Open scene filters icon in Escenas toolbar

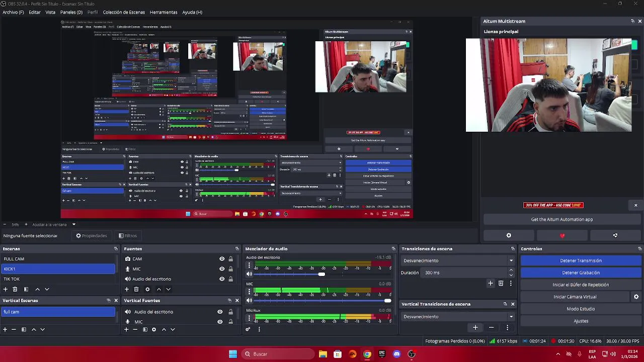[x=26, y=289]
